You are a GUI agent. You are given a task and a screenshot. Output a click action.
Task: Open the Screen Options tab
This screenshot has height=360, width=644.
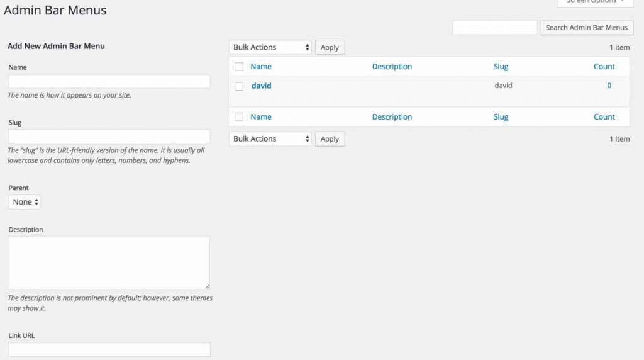(595, 2)
